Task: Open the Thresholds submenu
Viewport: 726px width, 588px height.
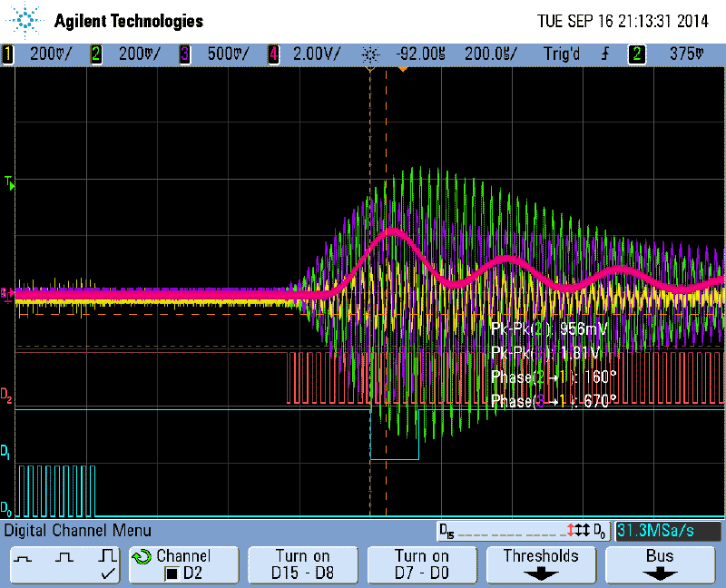Action: pyautogui.click(x=541, y=563)
